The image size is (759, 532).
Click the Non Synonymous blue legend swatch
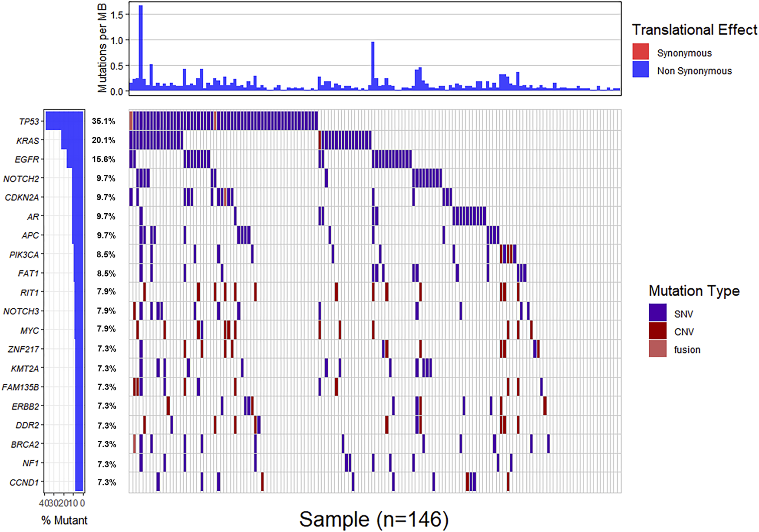click(640, 69)
